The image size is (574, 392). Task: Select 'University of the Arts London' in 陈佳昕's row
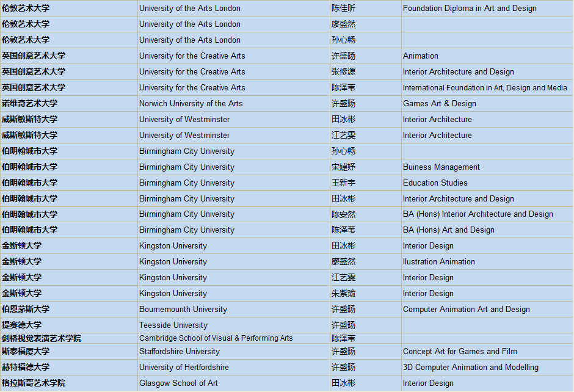190,8
